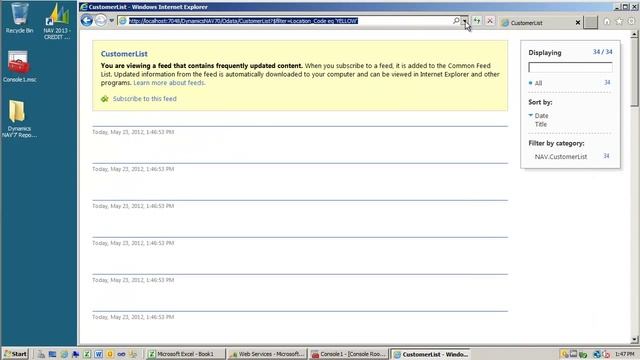Sort feed items by Date

click(x=542, y=116)
